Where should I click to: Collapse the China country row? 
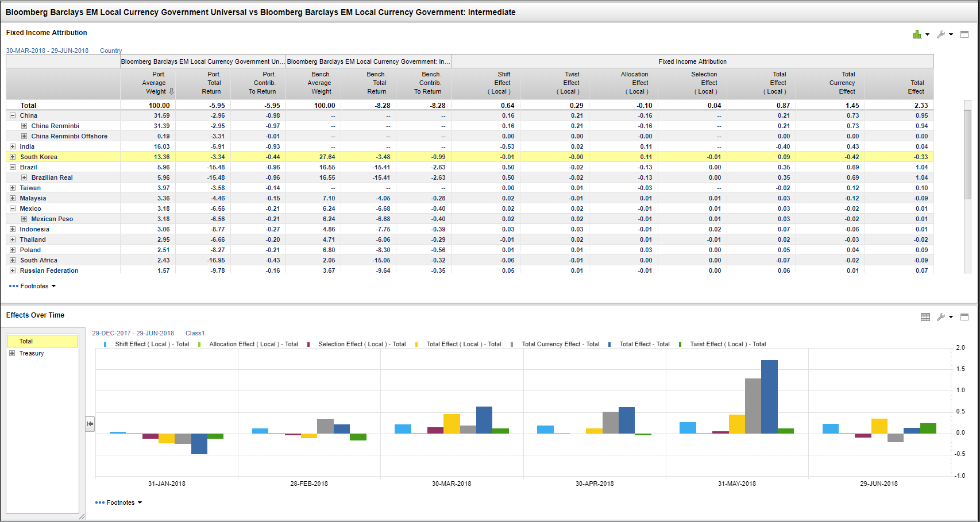(x=13, y=115)
